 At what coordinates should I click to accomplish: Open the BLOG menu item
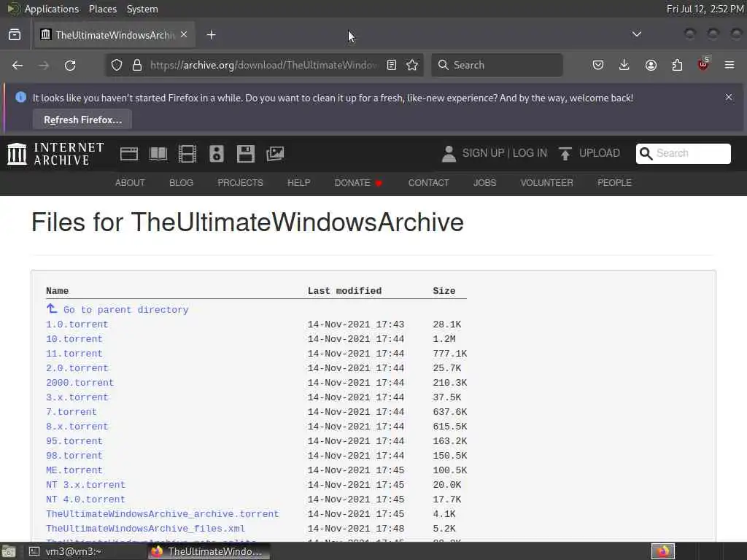click(181, 183)
